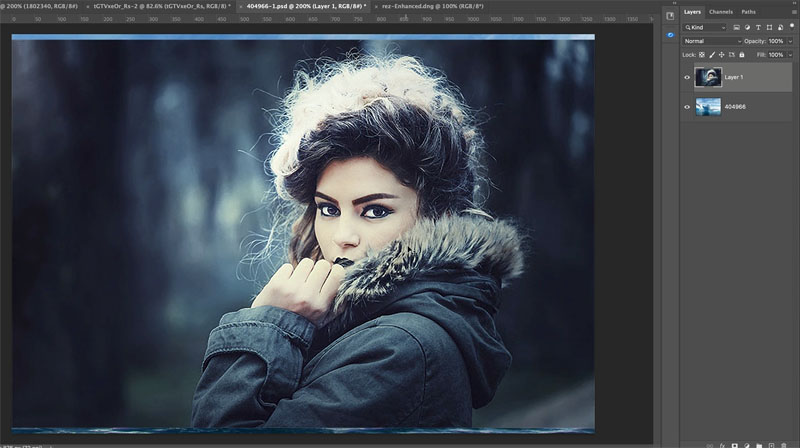Screen dimensions: 800x448
Task: Switch to the Channels tab
Action: tap(720, 12)
